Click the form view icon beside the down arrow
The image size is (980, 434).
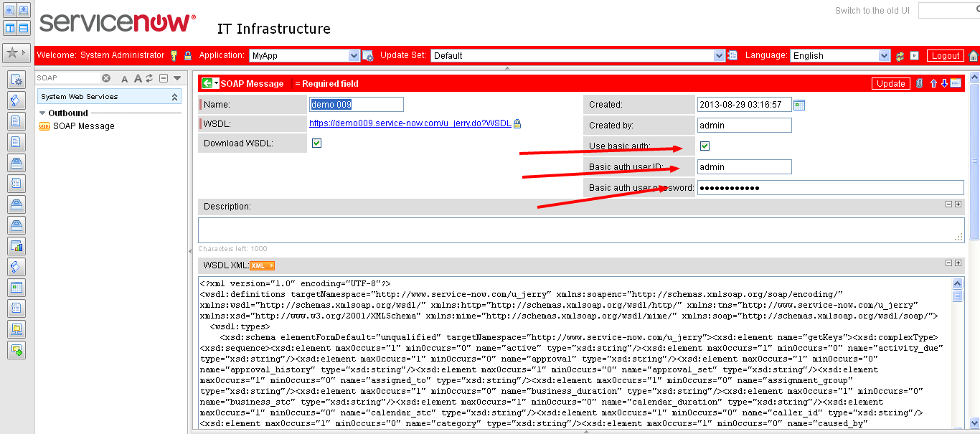pos(956,83)
